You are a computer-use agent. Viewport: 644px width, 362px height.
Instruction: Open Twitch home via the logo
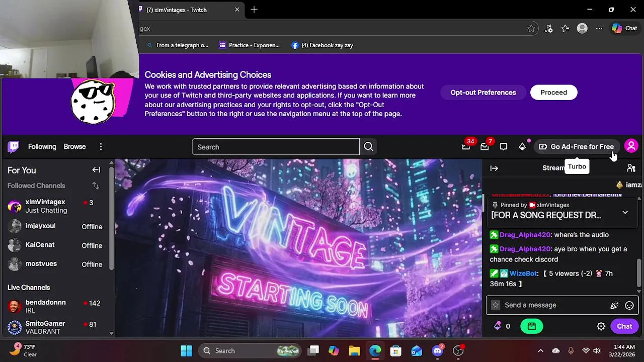click(14, 147)
